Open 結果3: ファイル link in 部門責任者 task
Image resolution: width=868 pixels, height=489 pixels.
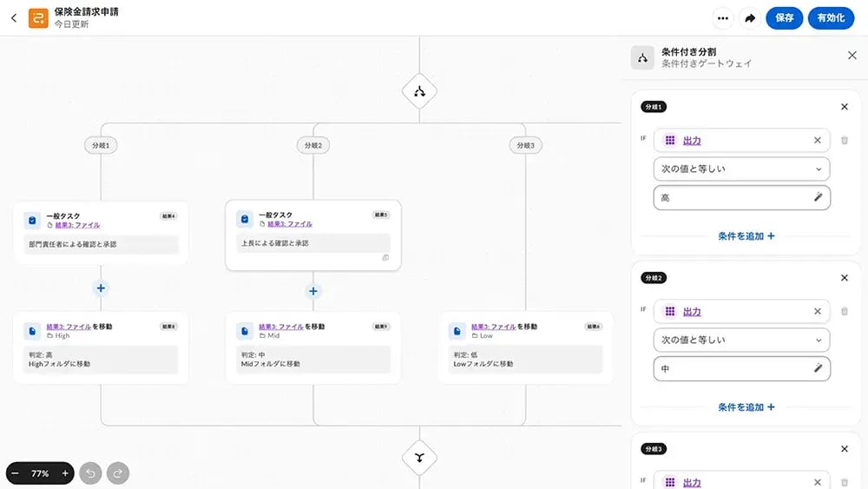(x=77, y=226)
